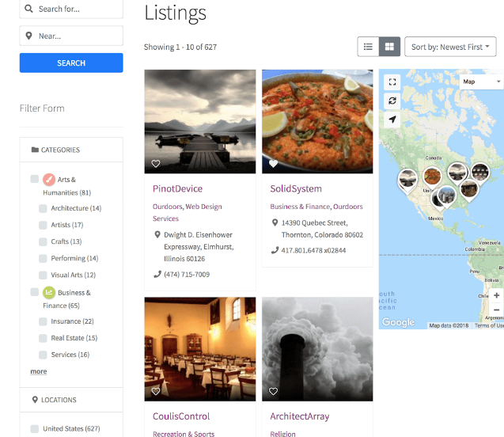This screenshot has width=504, height=437.
Task: Open the Map type dropdown
Action: pos(482,82)
